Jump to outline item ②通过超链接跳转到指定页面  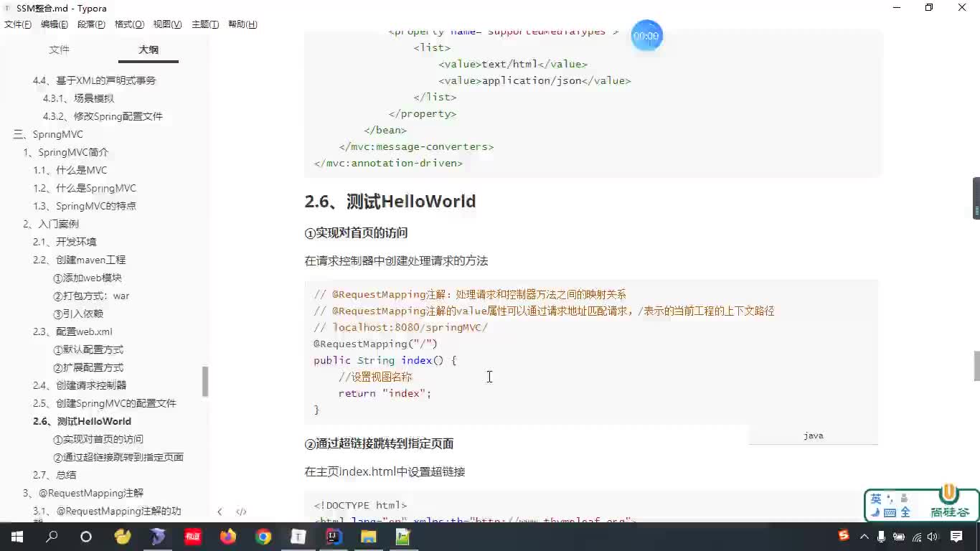(x=118, y=457)
